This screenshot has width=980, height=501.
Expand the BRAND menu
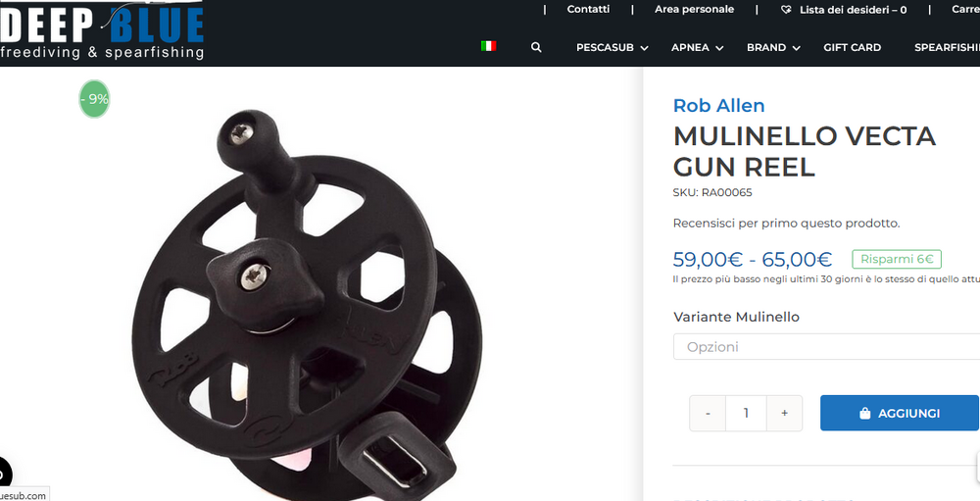pyautogui.click(x=773, y=47)
